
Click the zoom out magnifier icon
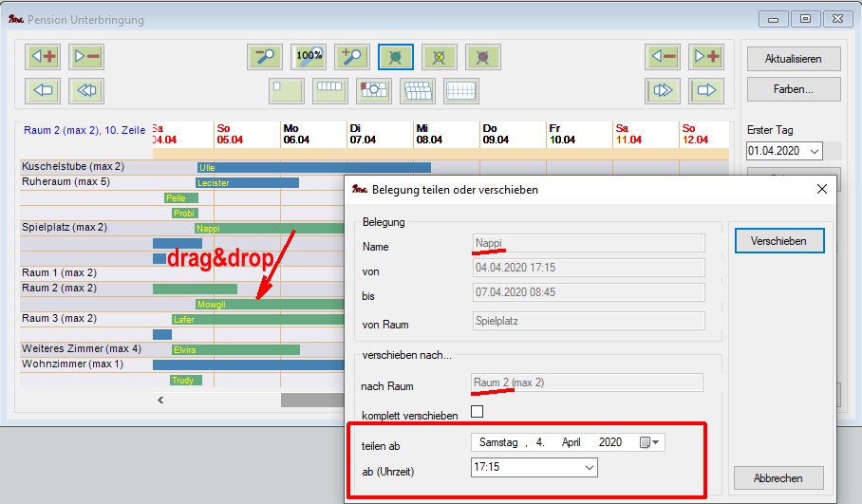(x=265, y=57)
